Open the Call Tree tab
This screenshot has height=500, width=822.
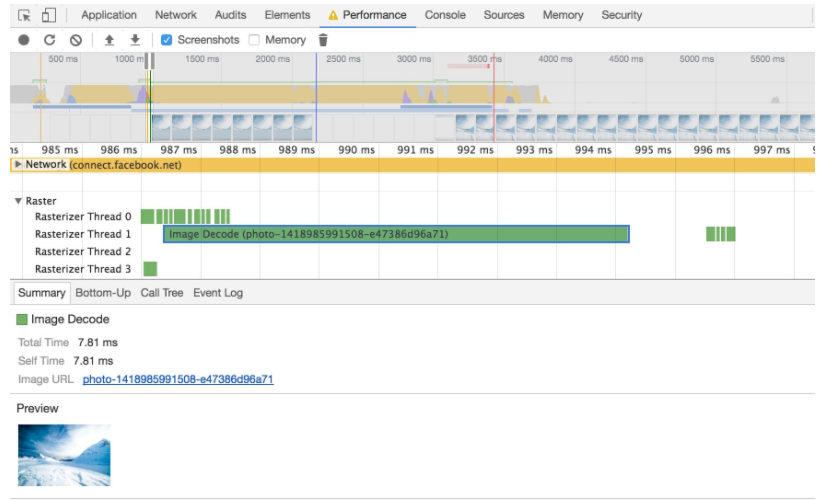coord(162,293)
